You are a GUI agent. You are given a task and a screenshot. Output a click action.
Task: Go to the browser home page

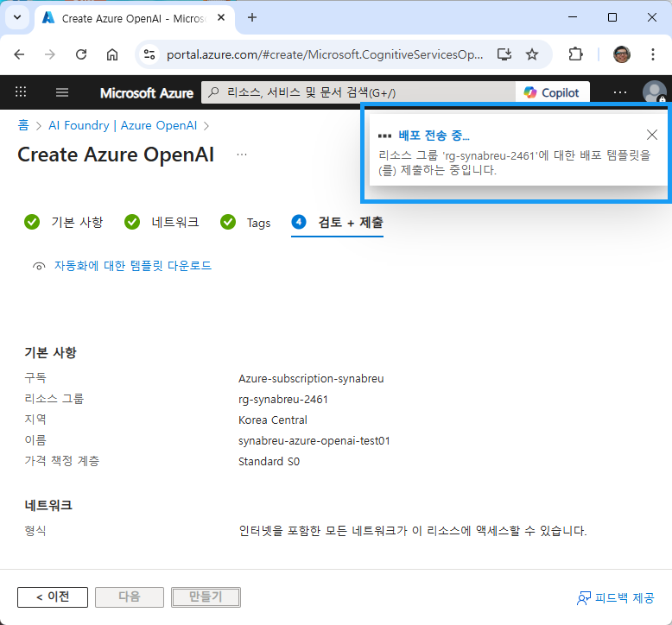112,54
